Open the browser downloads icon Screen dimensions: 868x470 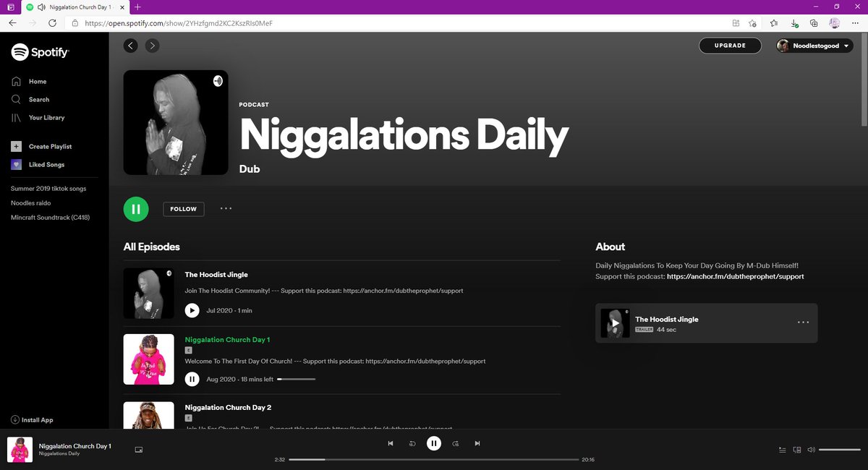tap(794, 23)
